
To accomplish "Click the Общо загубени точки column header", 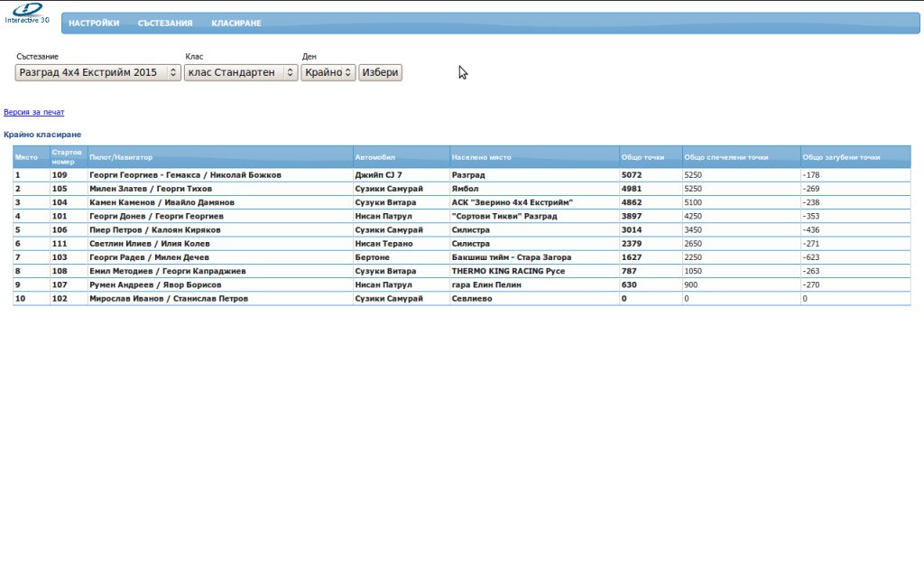I will tap(841, 157).
